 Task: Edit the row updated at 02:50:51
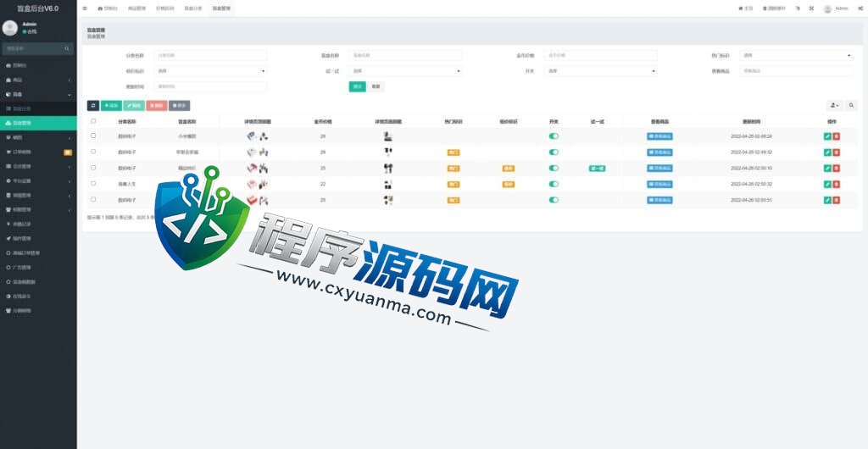coord(827,200)
